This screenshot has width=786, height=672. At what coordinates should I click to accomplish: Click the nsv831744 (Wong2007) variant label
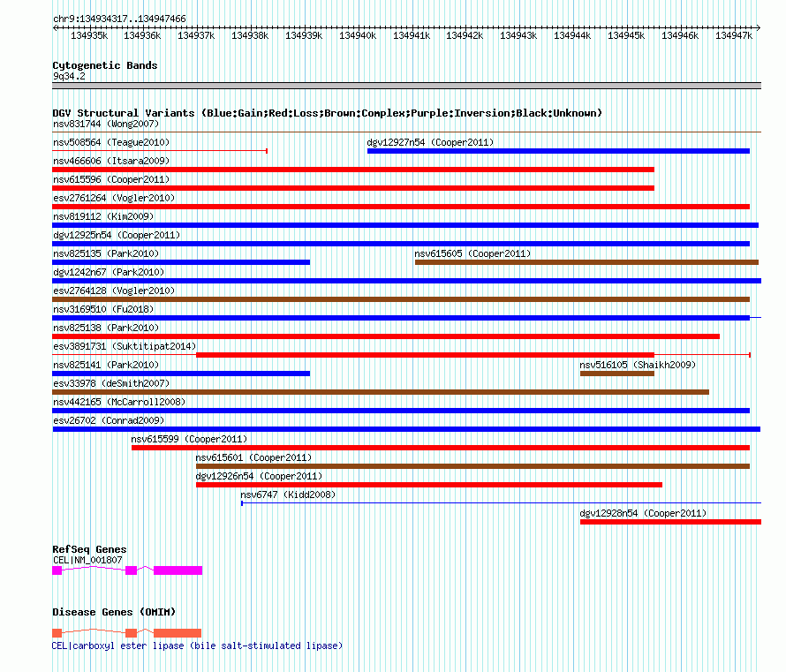(x=106, y=124)
